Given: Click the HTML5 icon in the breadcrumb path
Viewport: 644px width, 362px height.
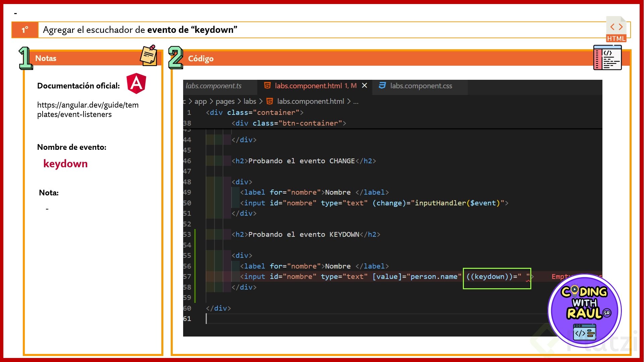Looking at the screenshot, I should click(x=270, y=101).
